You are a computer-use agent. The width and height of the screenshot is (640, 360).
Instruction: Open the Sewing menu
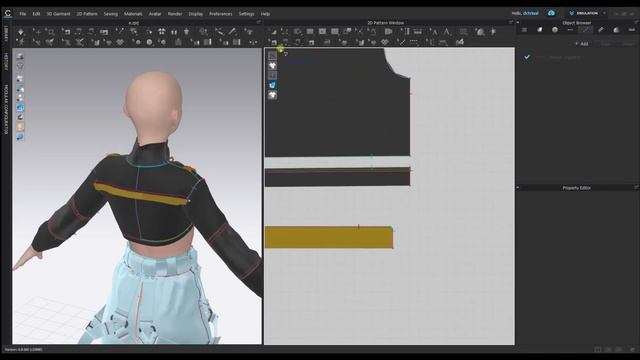pyautogui.click(x=111, y=14)
